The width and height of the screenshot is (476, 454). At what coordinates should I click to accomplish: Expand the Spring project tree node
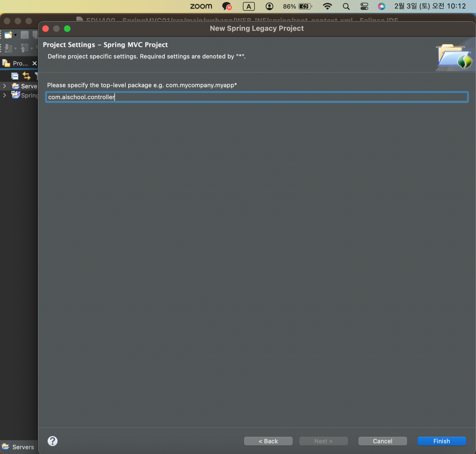[4, 95]
